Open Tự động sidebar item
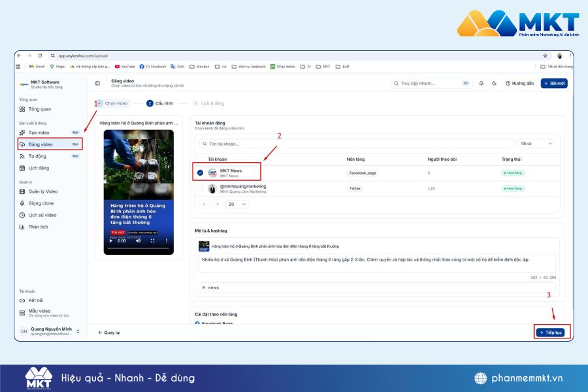Viewport: 588px width, 392px height. coord(49,156)
